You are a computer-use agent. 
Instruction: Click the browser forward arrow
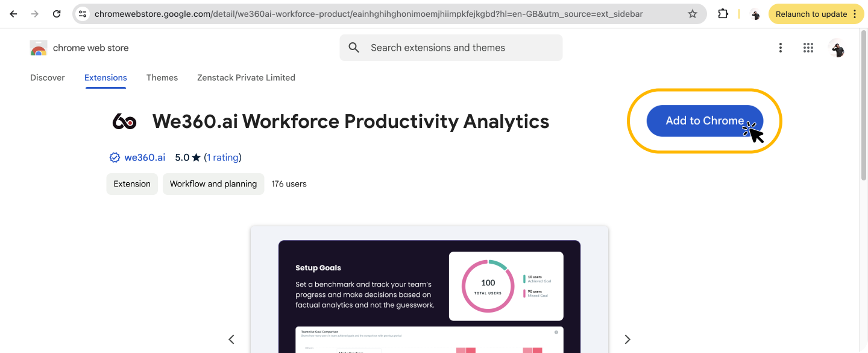pos(35,14)
